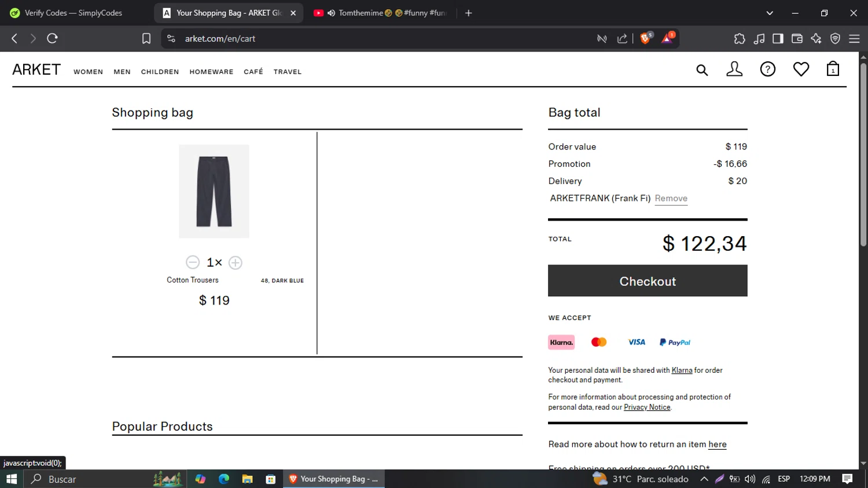Open the Brave playlist music icon

pyautogui.click(x=759, y=39)
